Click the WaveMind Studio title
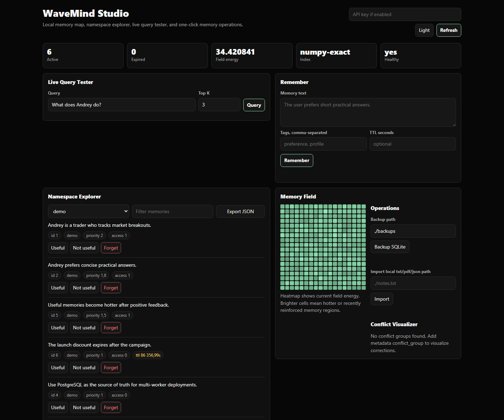This screenshot has width=504, height=420. (86, 13)
